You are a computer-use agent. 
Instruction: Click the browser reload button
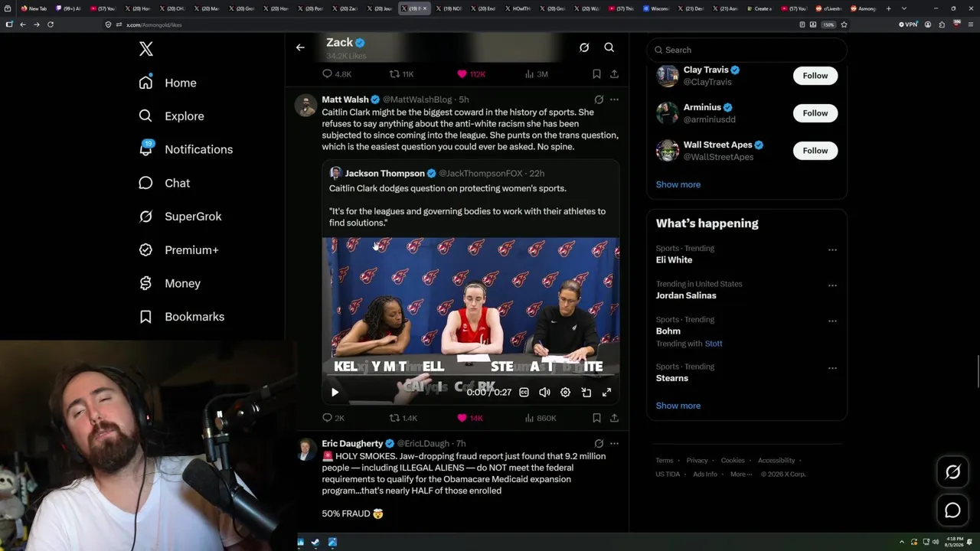(51, 24)
